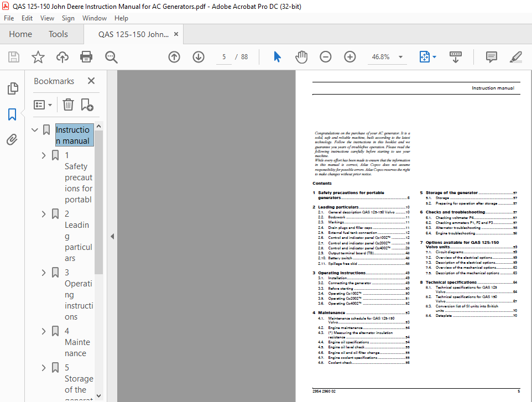Click 'Instruction manual' page header text
Image resolution: width=532 pixels, height=402 pixels.
493,88
